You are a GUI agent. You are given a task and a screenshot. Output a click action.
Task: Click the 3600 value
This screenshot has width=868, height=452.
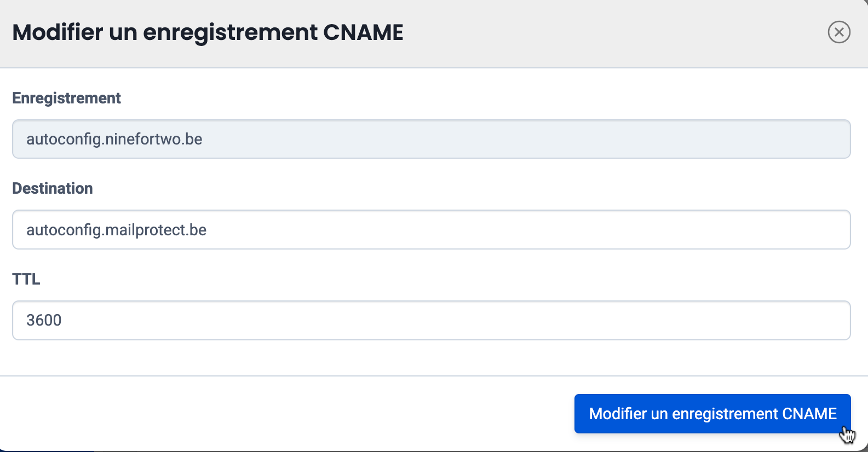point(44,320)
